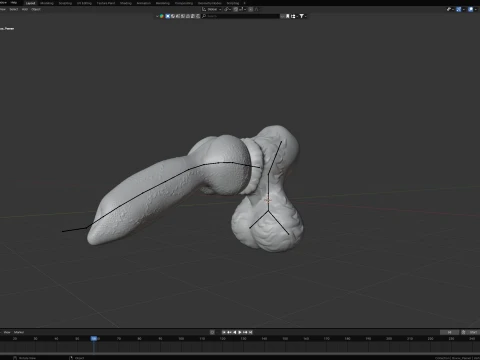
Task: Switch to the Shading workspace tab
Action: click(126, 3)
